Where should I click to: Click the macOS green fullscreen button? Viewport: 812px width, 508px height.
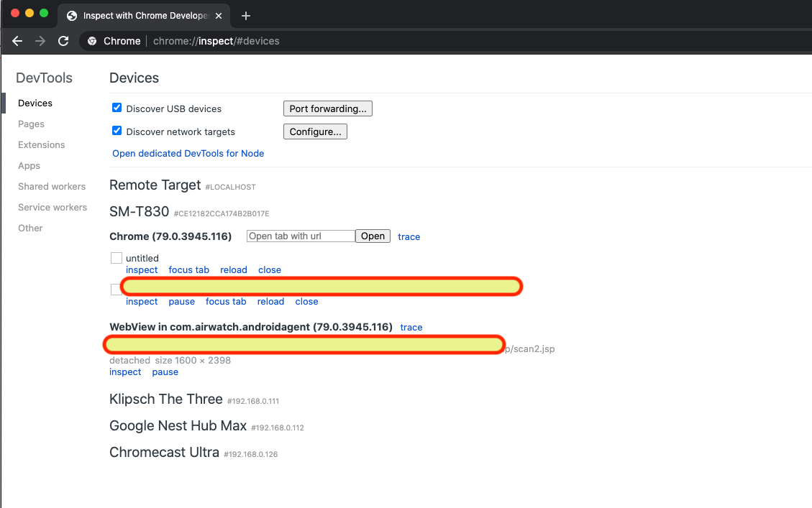(44, 13)
